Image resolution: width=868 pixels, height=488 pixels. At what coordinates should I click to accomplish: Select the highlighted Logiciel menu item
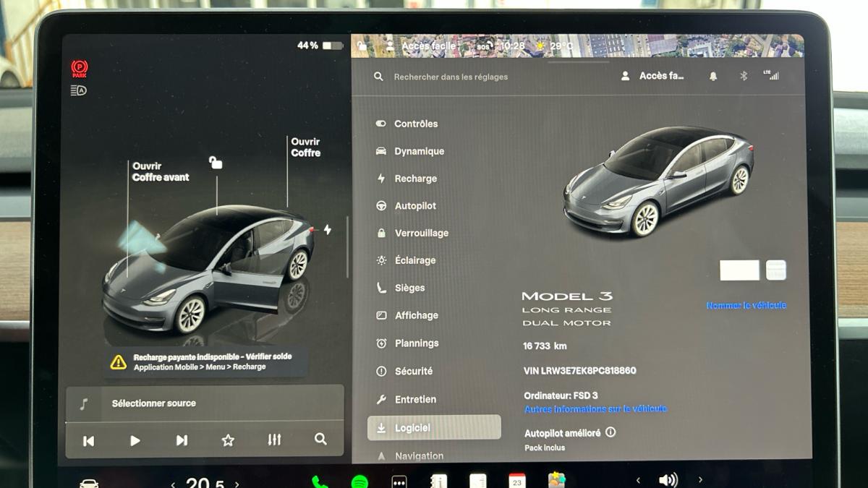pos(434,427)
